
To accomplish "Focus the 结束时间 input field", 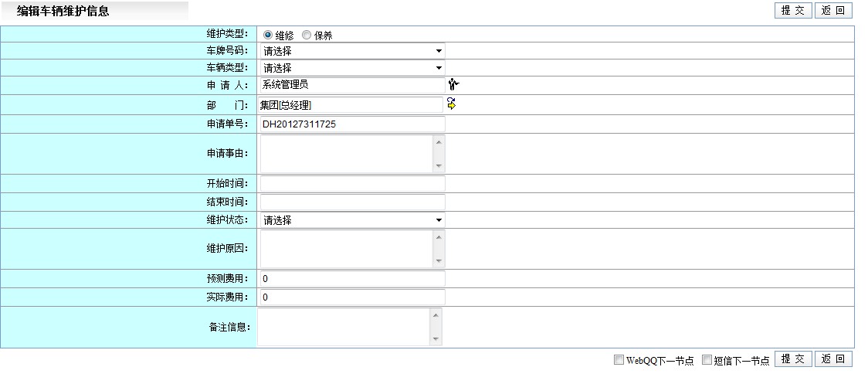I will 352,202.
